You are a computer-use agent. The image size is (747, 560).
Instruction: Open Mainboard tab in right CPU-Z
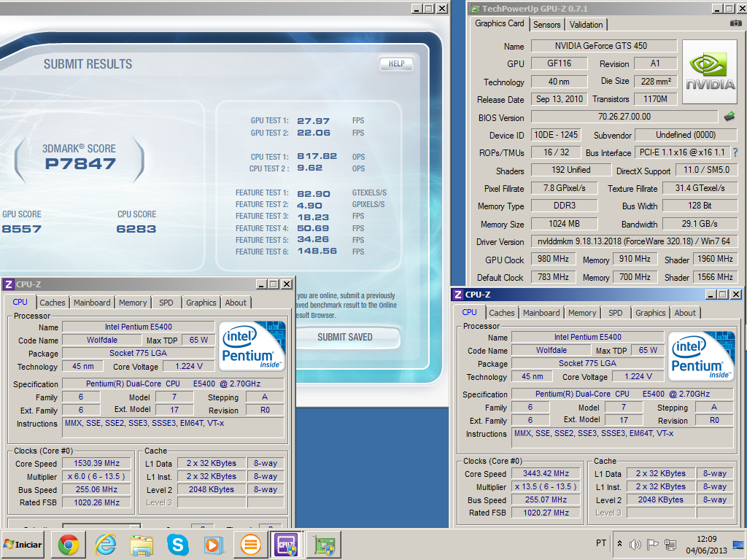541,313
